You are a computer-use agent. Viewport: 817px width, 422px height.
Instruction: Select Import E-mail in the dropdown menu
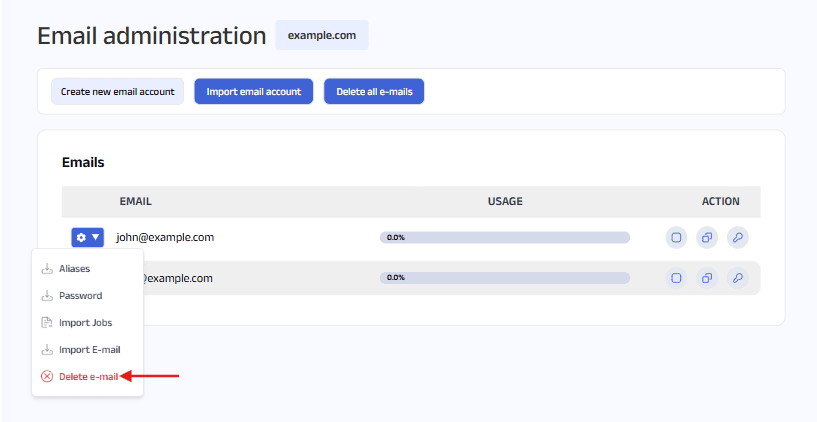(x=89, y=350)
